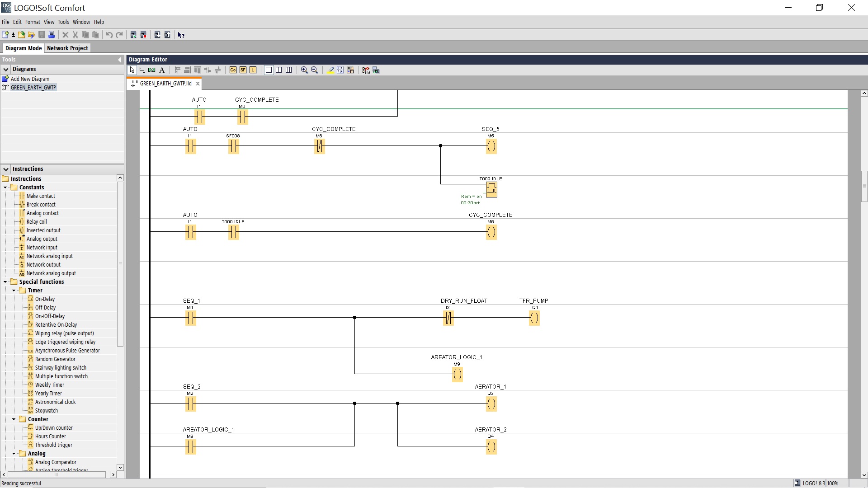868x488 pixels.
Task: Click the diagram editor vertical scrollbar thumb
Action: pos(864,186)
